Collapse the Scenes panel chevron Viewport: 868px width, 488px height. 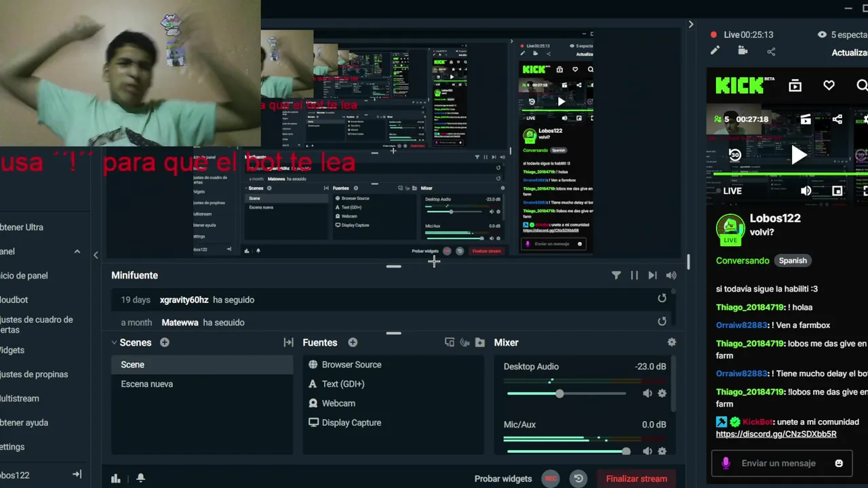click(x=114, y=342)
